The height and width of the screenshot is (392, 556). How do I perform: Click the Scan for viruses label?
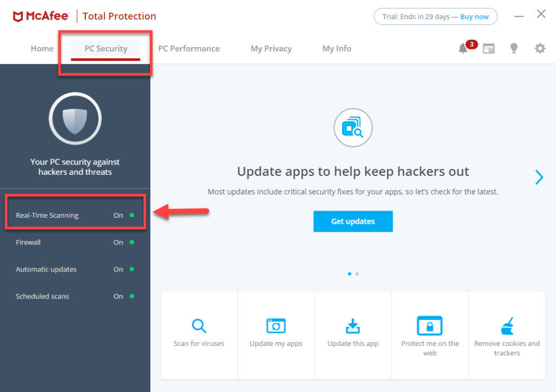click(x=199, y=344)
